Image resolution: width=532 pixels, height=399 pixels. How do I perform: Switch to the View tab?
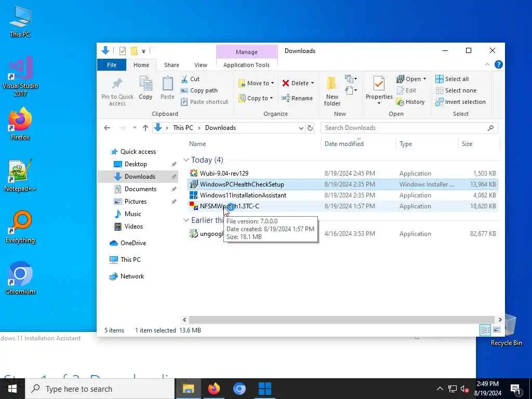pos(201,65)
